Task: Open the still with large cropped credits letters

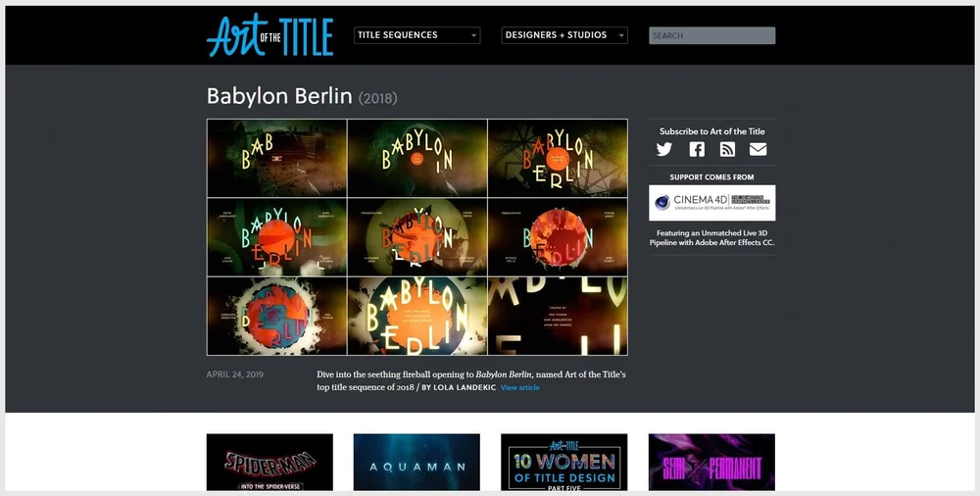Action: pos(559,316)
